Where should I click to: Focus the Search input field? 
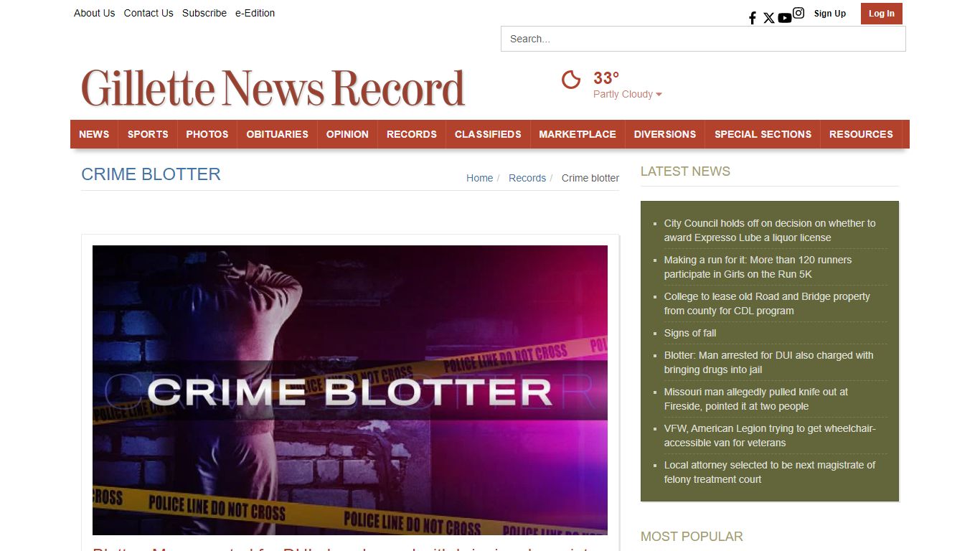pyautogui.click(x=703, y=39)
